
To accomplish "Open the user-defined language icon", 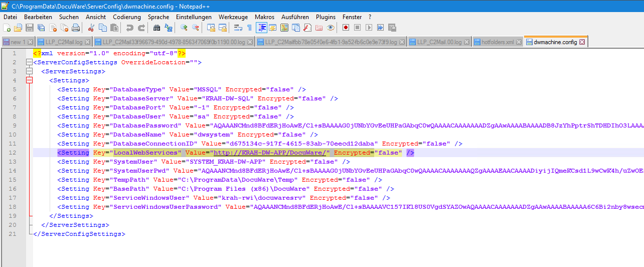I will (273, 28).
